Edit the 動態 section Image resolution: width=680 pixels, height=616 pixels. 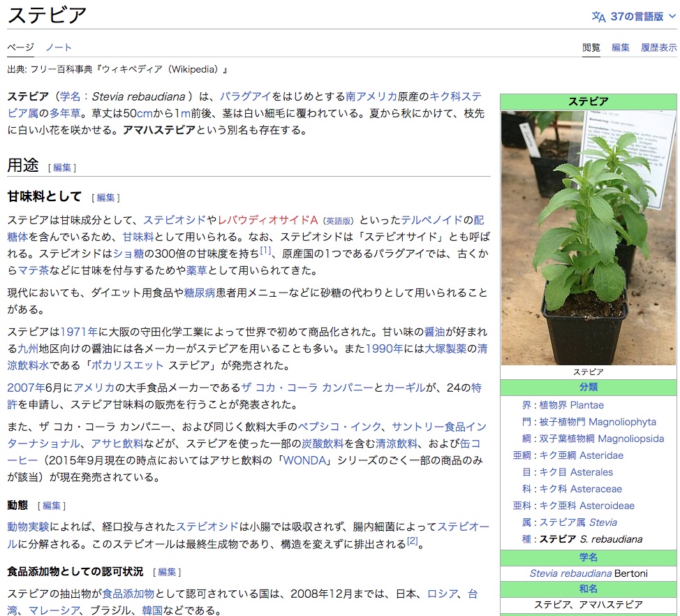tap(52, 506)
